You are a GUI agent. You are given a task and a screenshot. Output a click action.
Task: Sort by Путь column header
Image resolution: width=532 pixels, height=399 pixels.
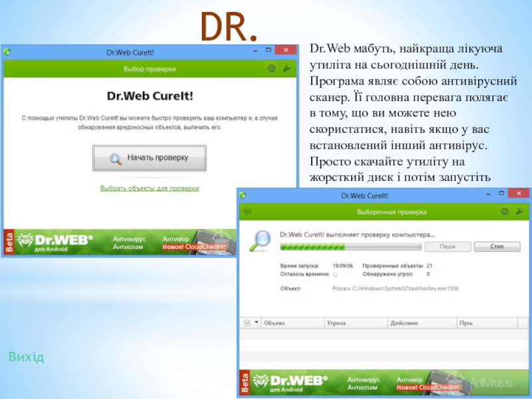(487, 323)
